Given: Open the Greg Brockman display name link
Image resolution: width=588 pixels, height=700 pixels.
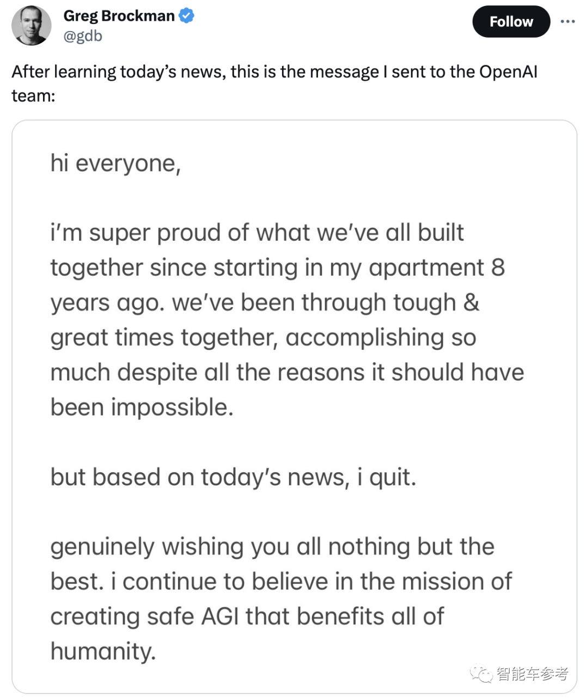Looking at the screenshot, I should (119, 16).
